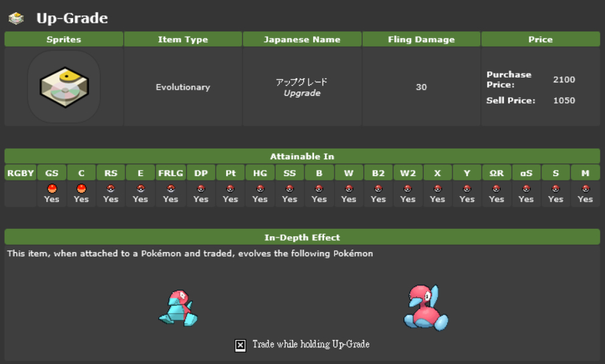Screen dimensions: 605x364
Task: Click the X box beside Trade while holding Up-Grade
Action: (240, 345)
